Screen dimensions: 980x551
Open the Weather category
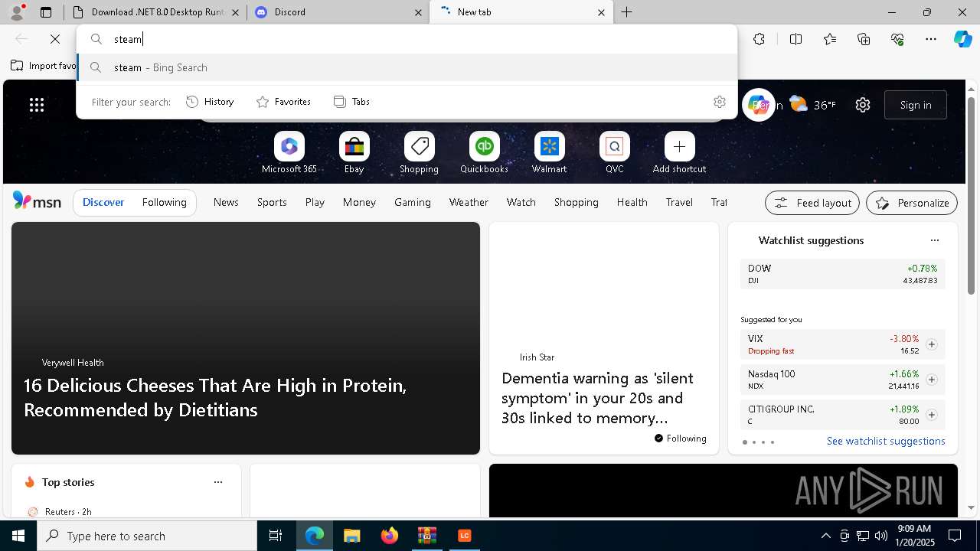click(469, 202)
